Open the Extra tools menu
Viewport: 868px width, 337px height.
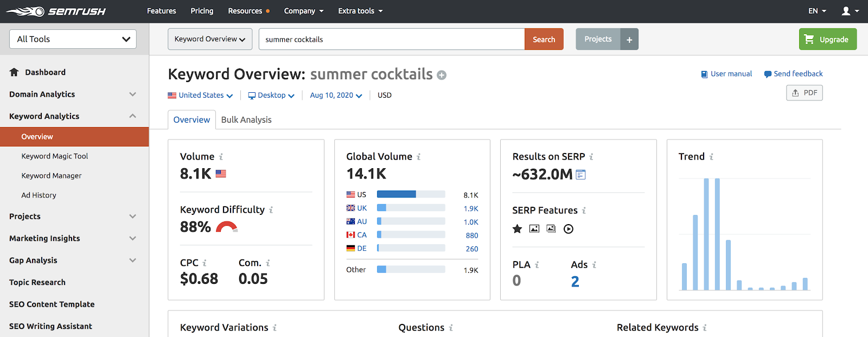point(360,11)
